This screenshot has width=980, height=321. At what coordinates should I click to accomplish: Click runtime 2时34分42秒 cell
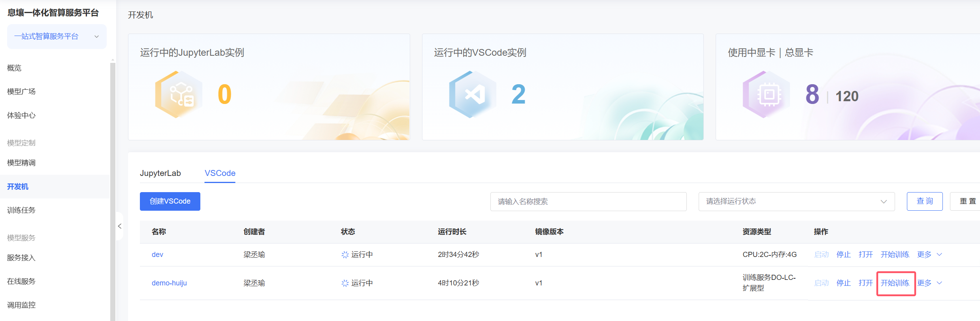pyautogui.click(x=458, y=255)
